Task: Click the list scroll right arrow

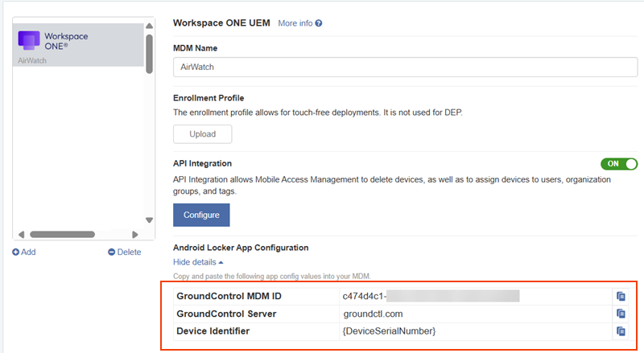Action: [134, 234]
